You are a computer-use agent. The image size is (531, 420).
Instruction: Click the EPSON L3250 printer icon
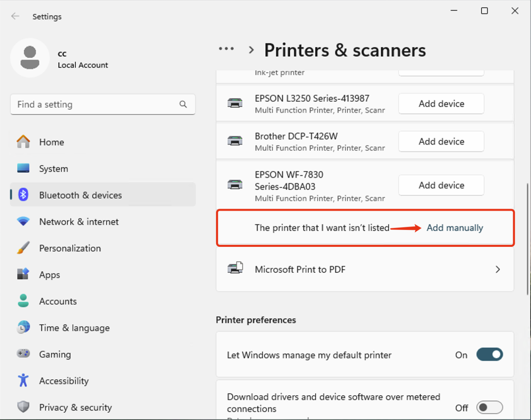click(x=235, y=103)
